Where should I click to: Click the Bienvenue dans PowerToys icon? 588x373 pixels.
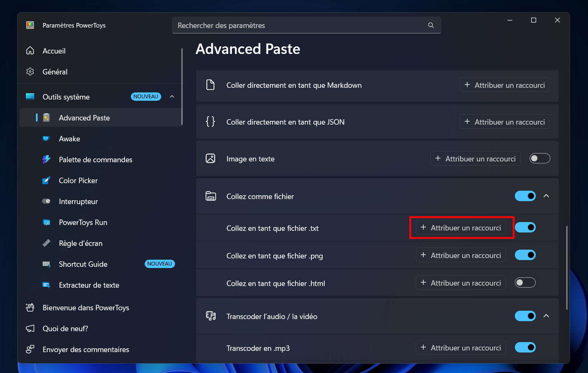(x=30, y=307)
